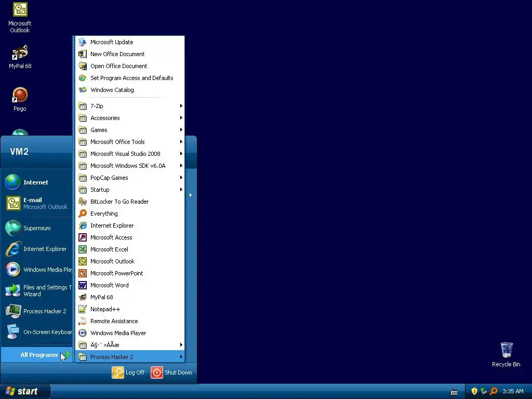This screenshot has width=532, height=399.
Task: Click All Programs in the Start menu
Action: coord(37,355)
